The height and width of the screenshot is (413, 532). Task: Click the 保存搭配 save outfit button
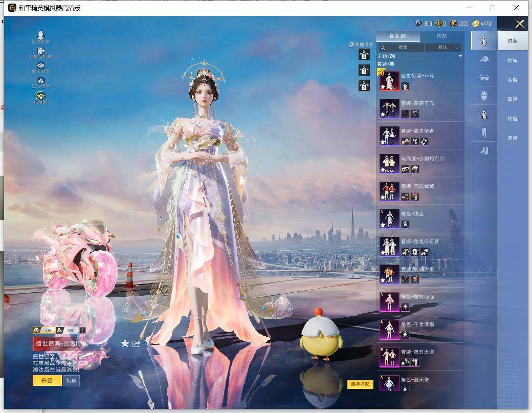(x=360, y=384)
